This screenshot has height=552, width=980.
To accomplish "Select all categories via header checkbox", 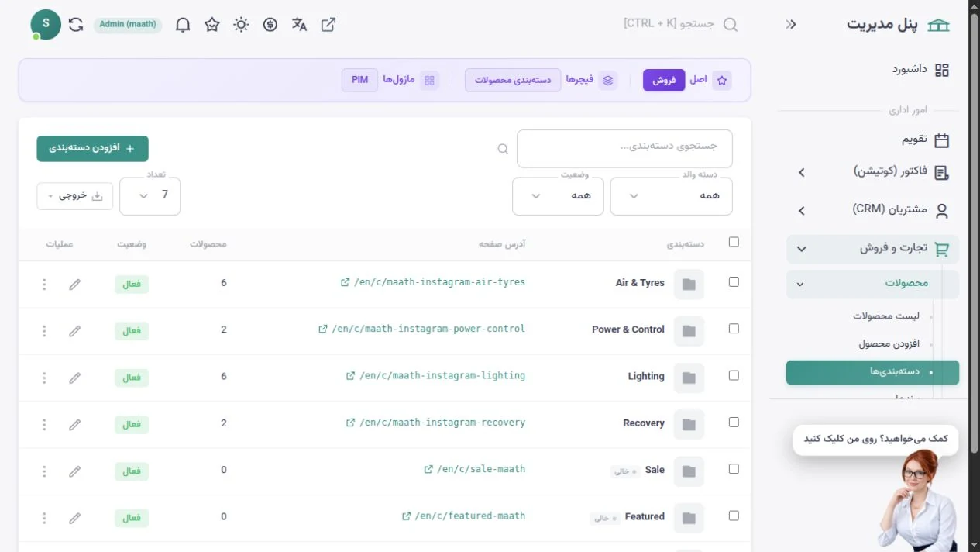I will [x=734, y=242].
